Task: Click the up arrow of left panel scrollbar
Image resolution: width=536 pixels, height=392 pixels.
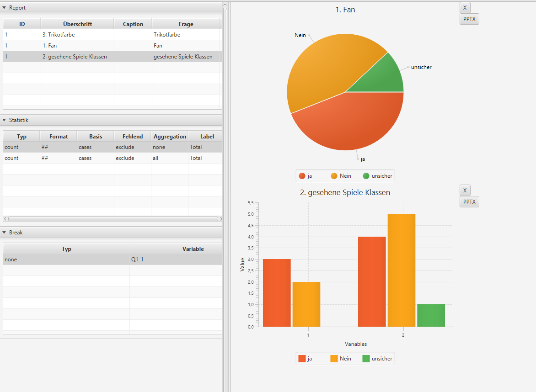Action: pyautogui.click(x=225, y=5)
